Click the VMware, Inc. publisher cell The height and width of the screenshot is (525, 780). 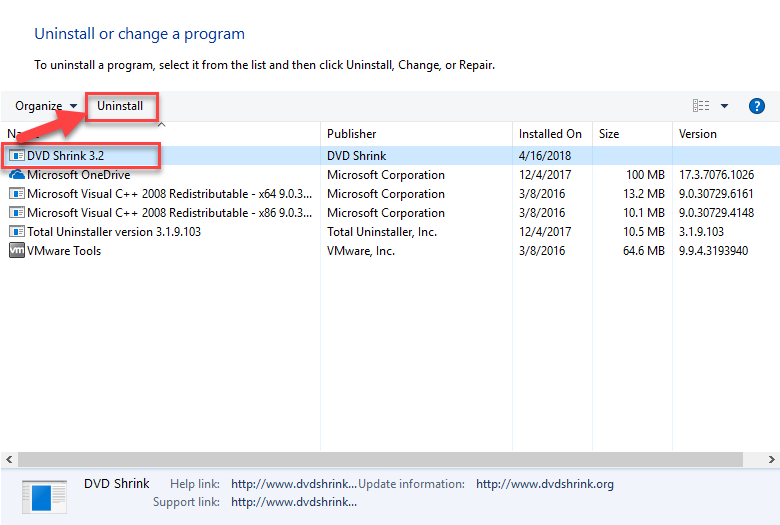361,250
